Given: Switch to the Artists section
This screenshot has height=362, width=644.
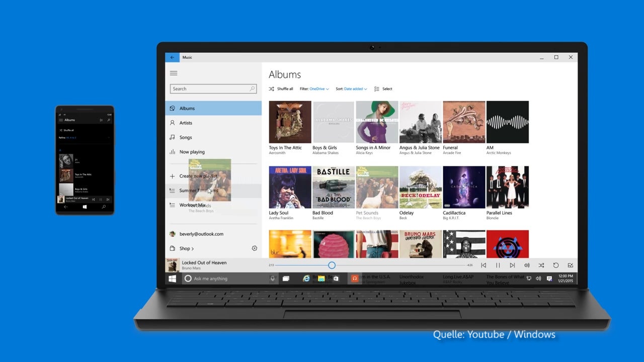Looking at the screenshot, I should [x=186, y=123].
